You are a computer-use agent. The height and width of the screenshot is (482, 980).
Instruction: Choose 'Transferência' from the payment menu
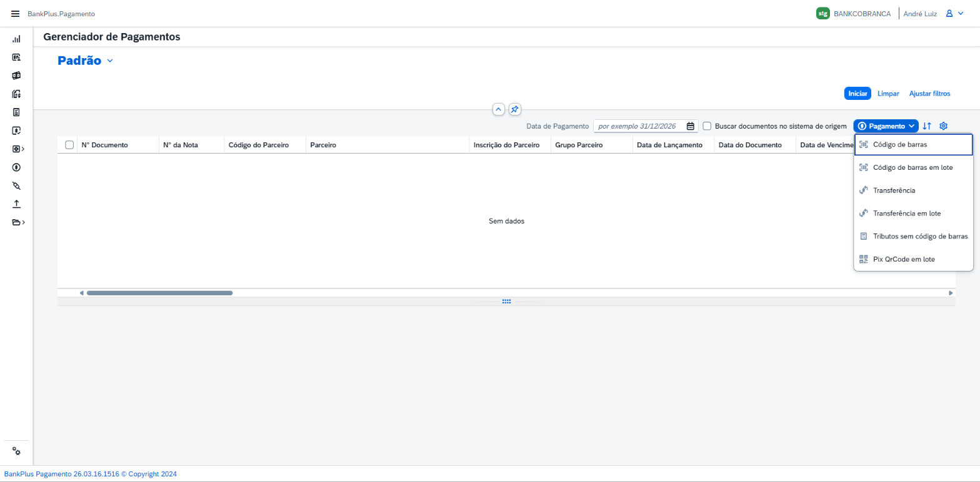pyautogui.click(x=913, y=190)
